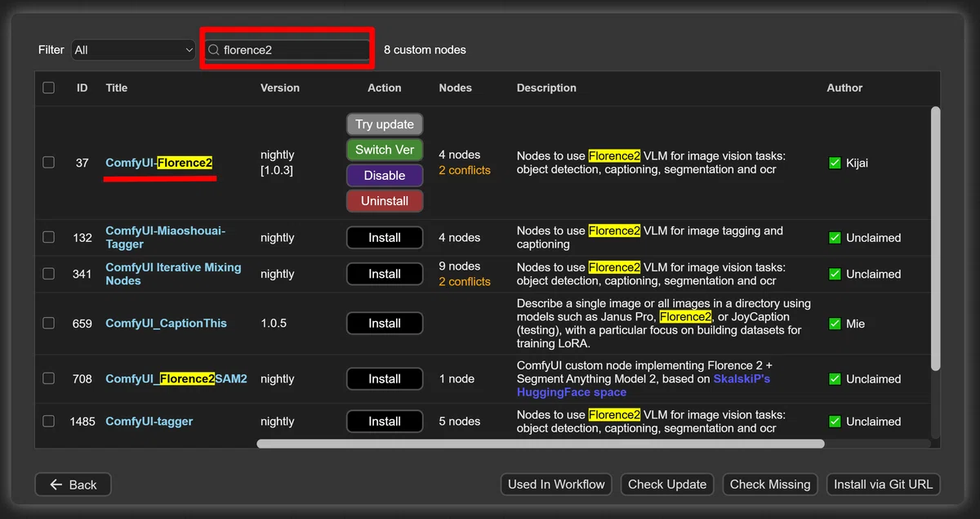Click the '5 nodes' cell

[x=460, y=421]
